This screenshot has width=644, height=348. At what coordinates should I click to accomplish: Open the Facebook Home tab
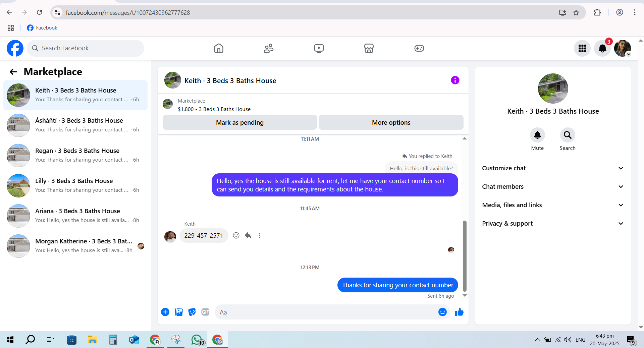coord(218,48)
